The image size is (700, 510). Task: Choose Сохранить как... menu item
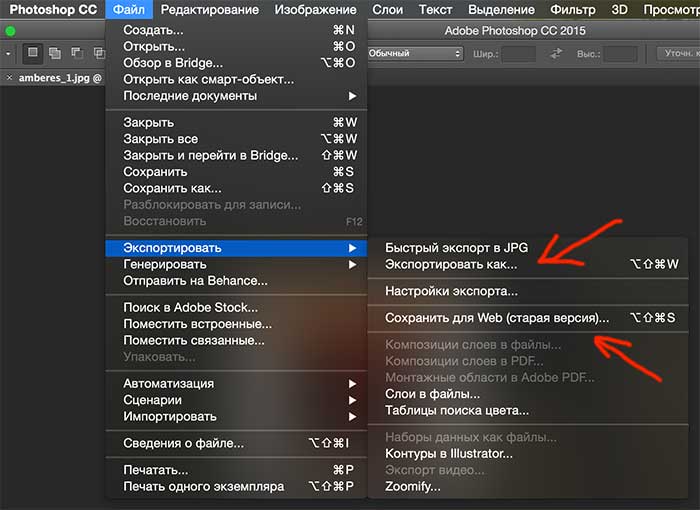237,188
